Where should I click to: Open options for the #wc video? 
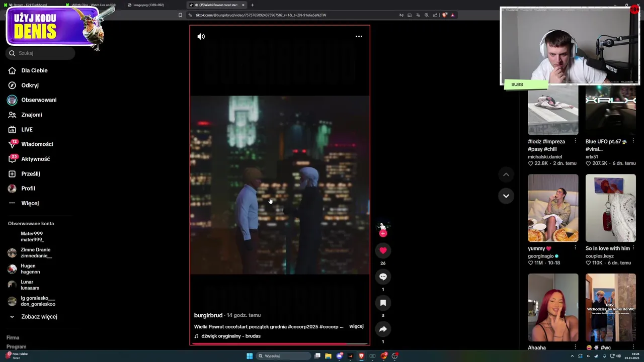pyautogui.click(x=633, y=347)
